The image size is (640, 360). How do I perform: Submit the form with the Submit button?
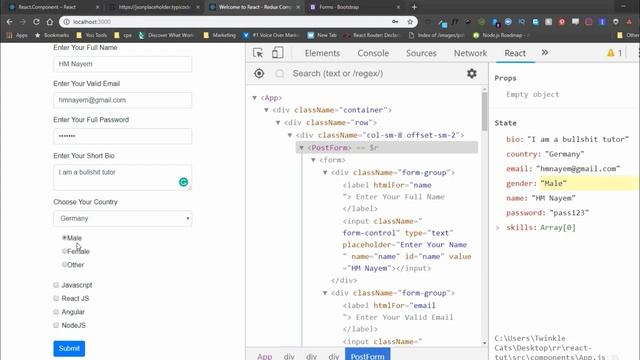pos(69,349)
